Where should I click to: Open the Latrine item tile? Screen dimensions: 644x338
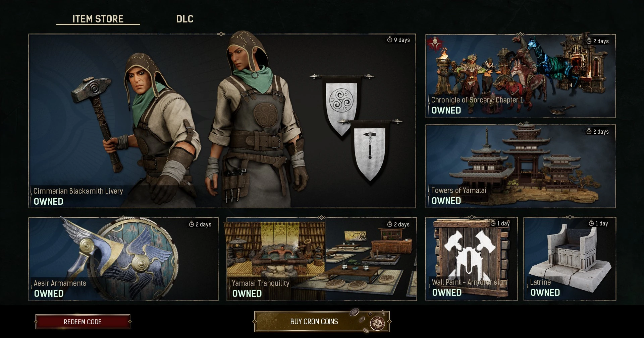(x=570, y=259)
